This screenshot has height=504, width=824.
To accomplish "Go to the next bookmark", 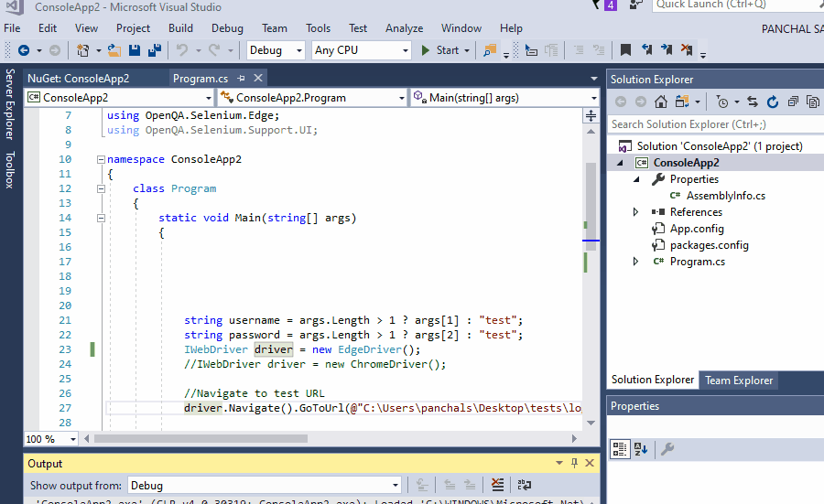I will click(667, 50).
